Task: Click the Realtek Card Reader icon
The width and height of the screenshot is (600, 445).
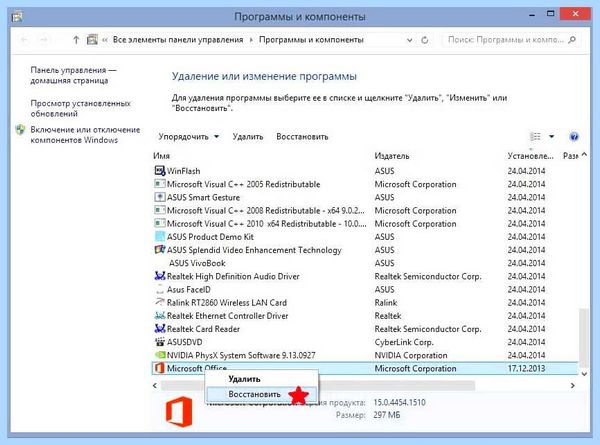Action: pos(160,329)
